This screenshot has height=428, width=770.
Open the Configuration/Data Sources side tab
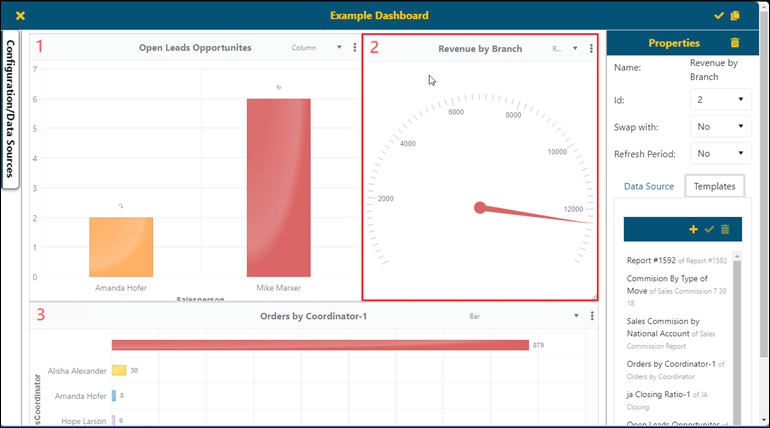(x=12, y=110)
